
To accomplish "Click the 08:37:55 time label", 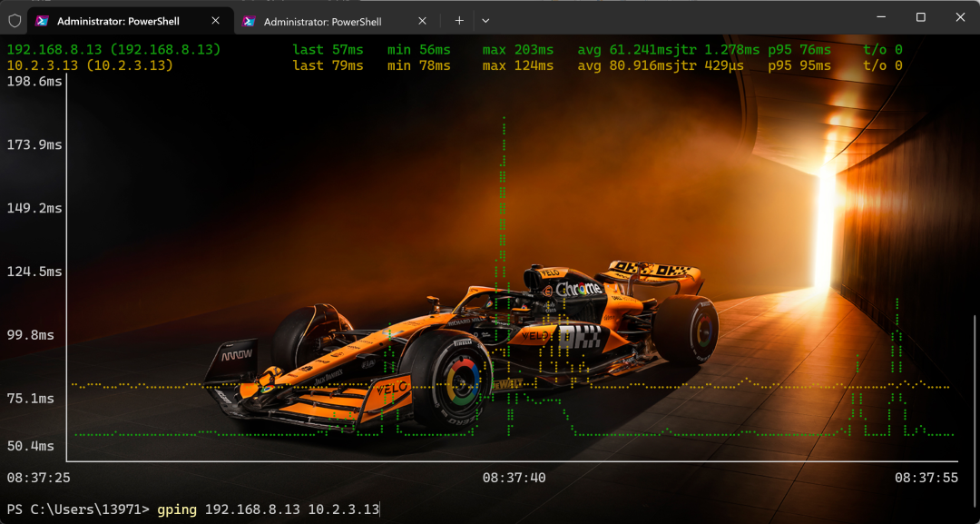I will tap(926, 478).
